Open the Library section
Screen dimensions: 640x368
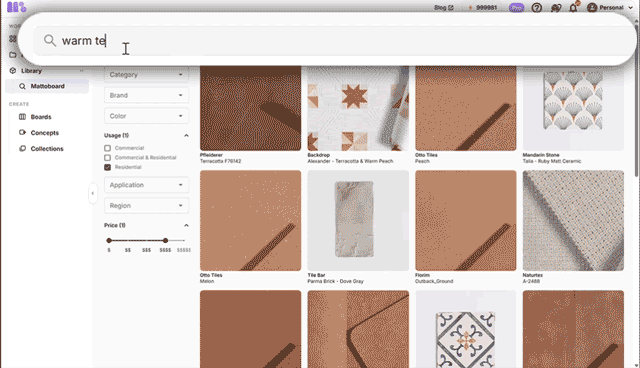coord(47,71)
